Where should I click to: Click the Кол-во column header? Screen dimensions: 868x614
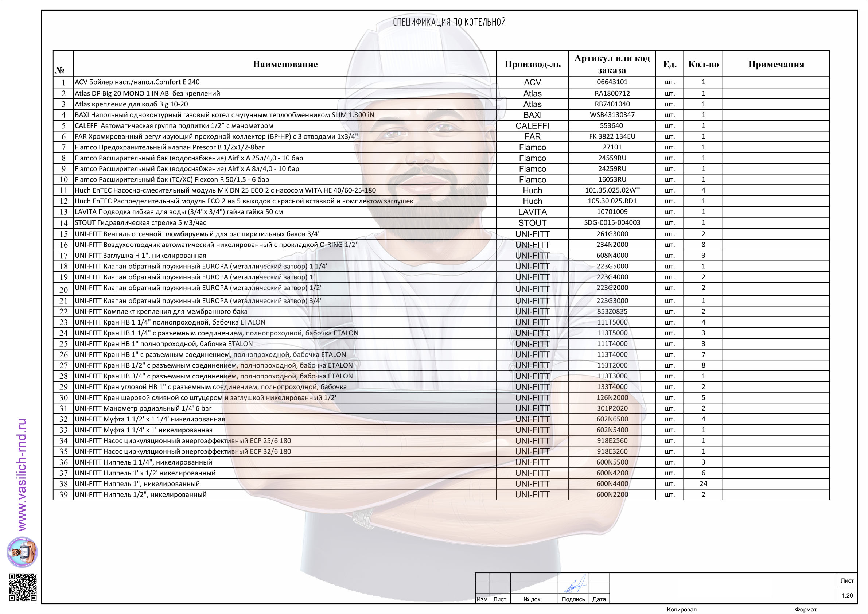tap(703, 64)
